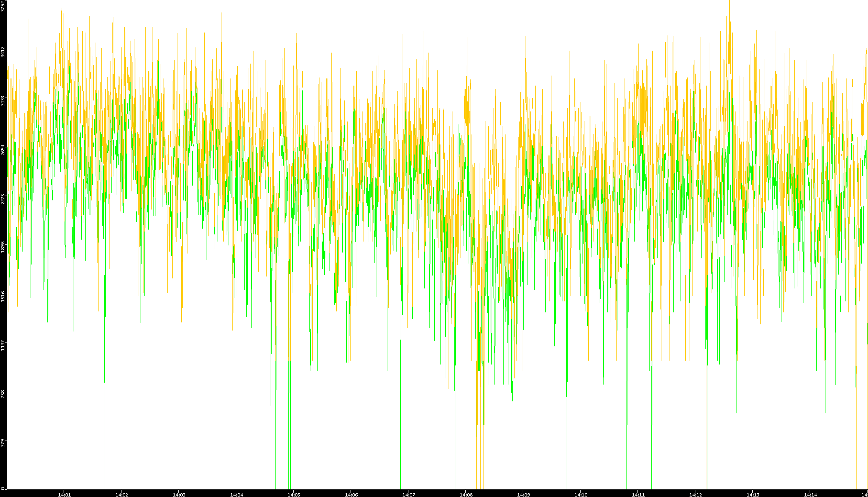Click the 758 value axis label
The width and height of the screenshot is (868, 497).
tap(3, 394)
